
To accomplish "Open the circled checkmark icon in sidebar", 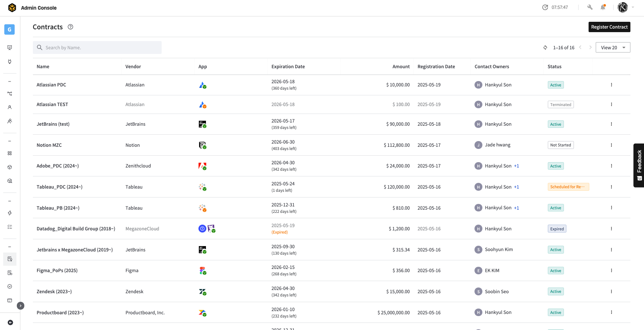I will click(10, 286).
